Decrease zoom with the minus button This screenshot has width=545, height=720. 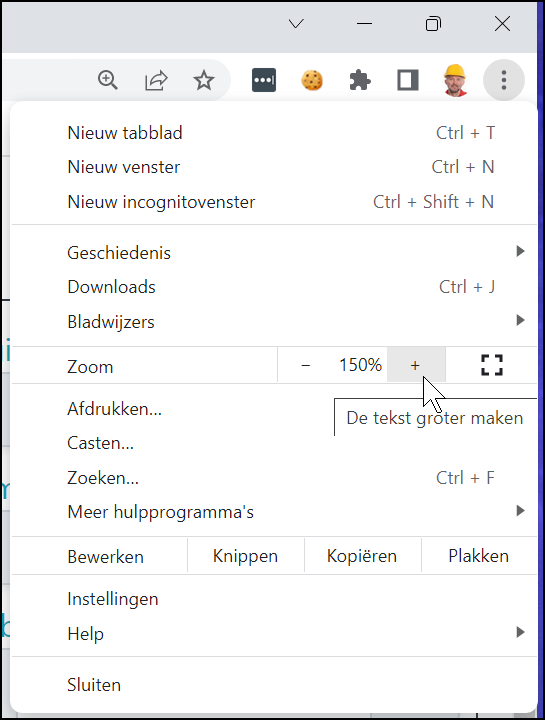(306, 365)
